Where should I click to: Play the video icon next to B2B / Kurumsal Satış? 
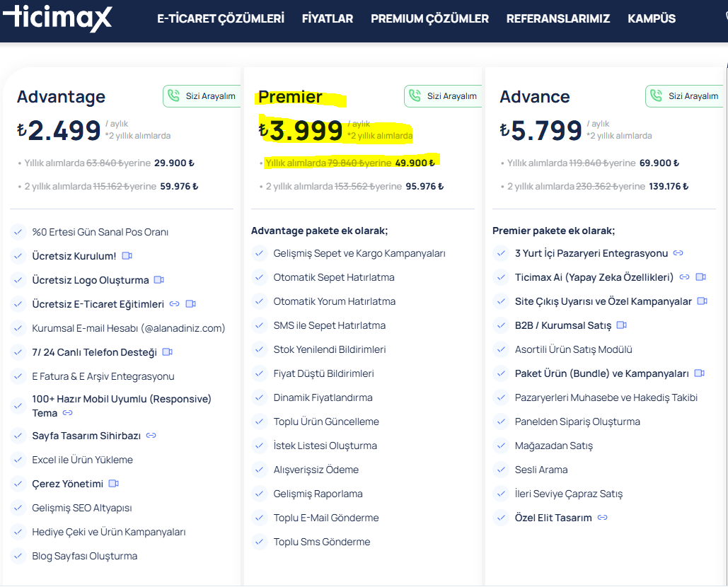click(x=622, y=325)
